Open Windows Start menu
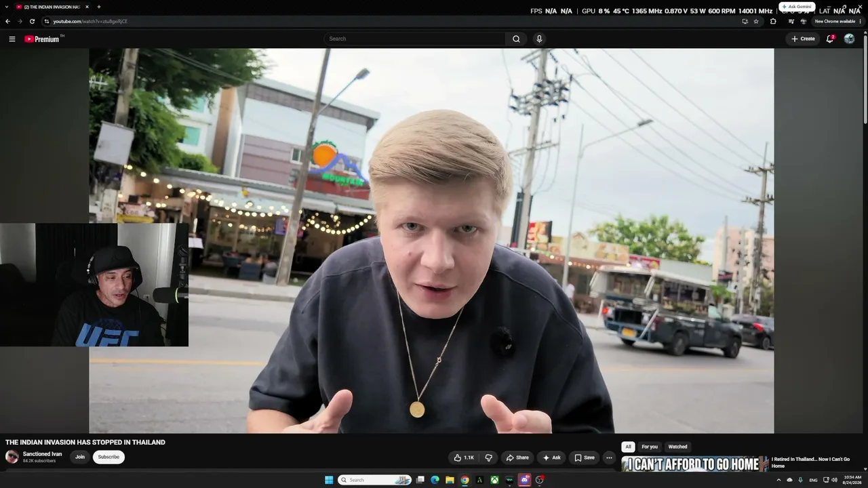Screen dimensions: 868x488 329,480
